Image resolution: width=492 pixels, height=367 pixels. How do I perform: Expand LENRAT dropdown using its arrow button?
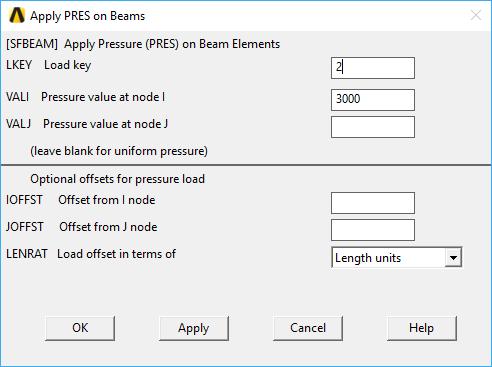(453, 257)
